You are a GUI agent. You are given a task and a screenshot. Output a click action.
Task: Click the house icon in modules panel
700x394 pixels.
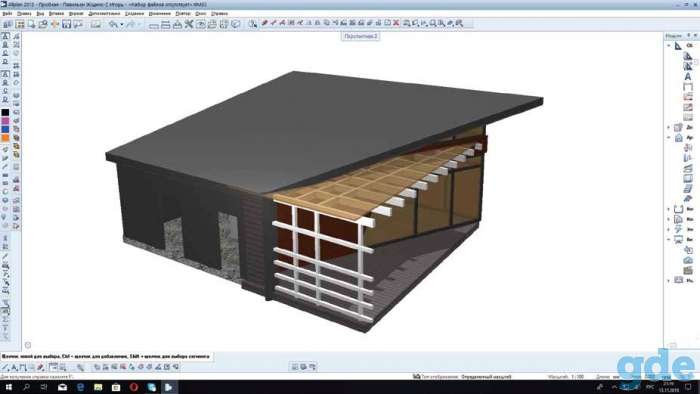[679, 138]
